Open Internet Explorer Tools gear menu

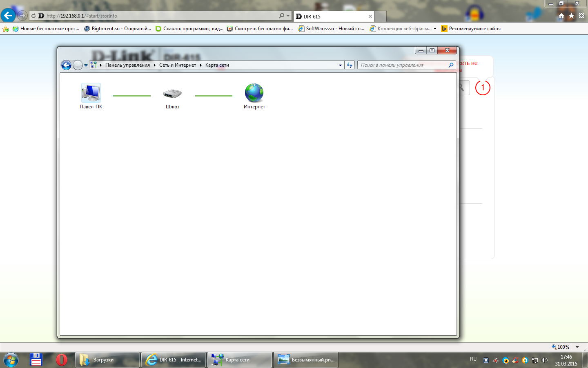(x=581, y=16)
